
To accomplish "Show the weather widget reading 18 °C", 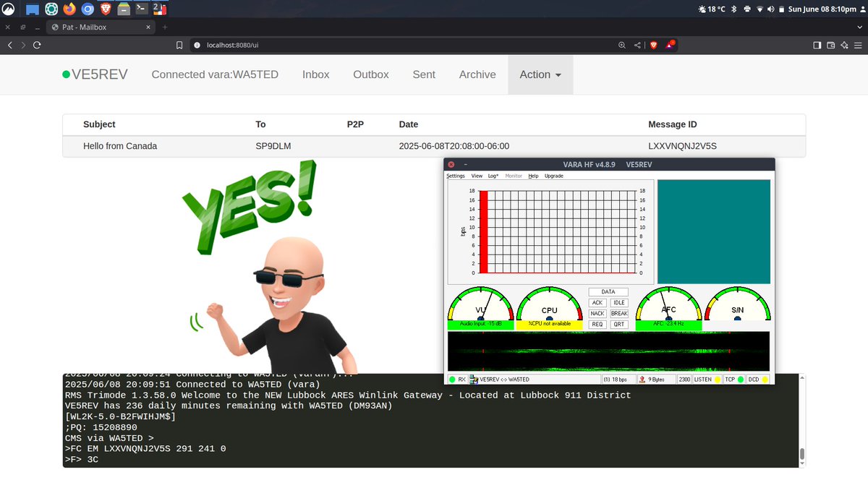I will point(712,9).
